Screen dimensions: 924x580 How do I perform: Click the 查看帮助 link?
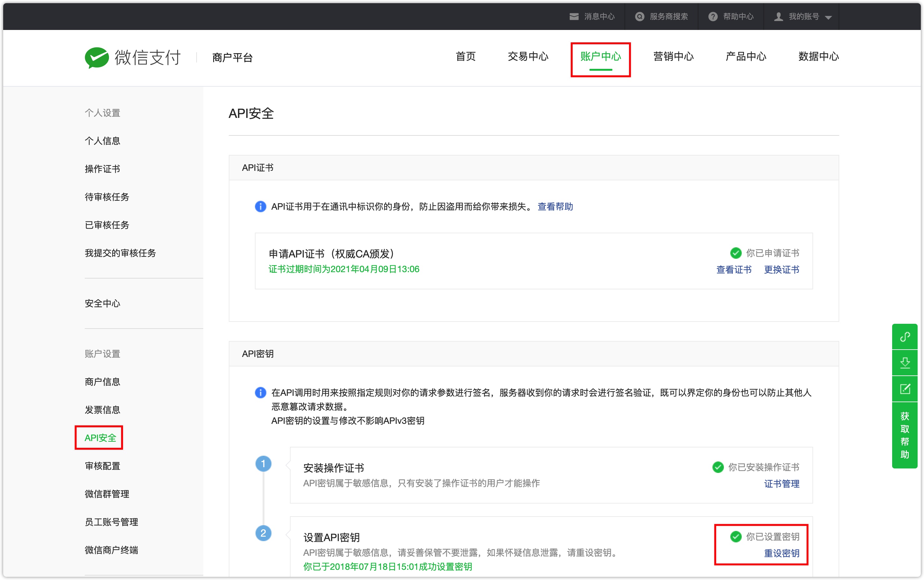click(555, 207)
